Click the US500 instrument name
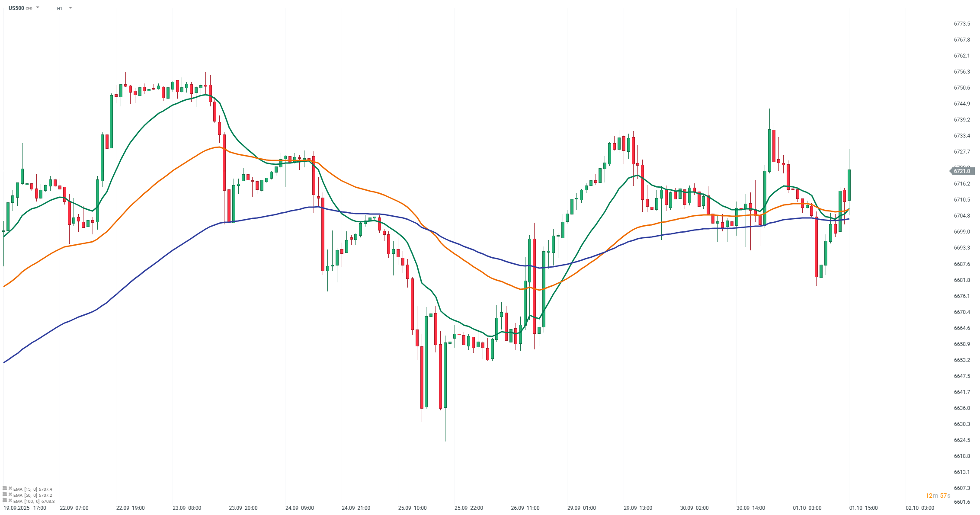 [16, 8]
